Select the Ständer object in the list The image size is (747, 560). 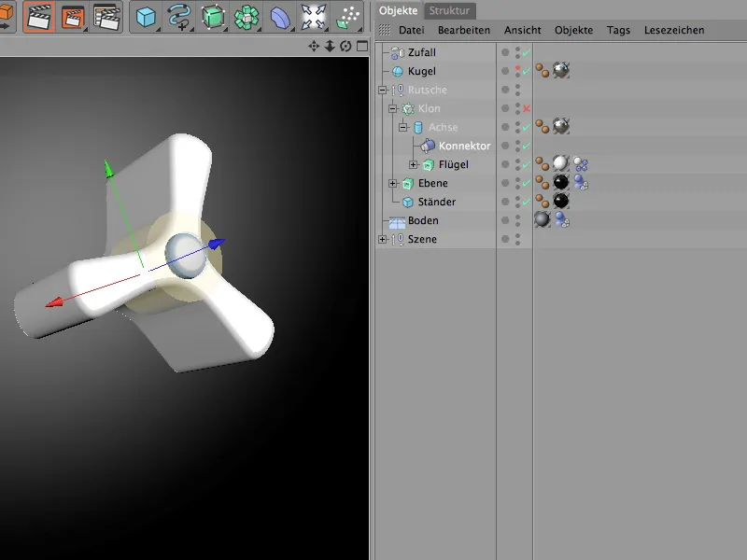click(437, 202)
